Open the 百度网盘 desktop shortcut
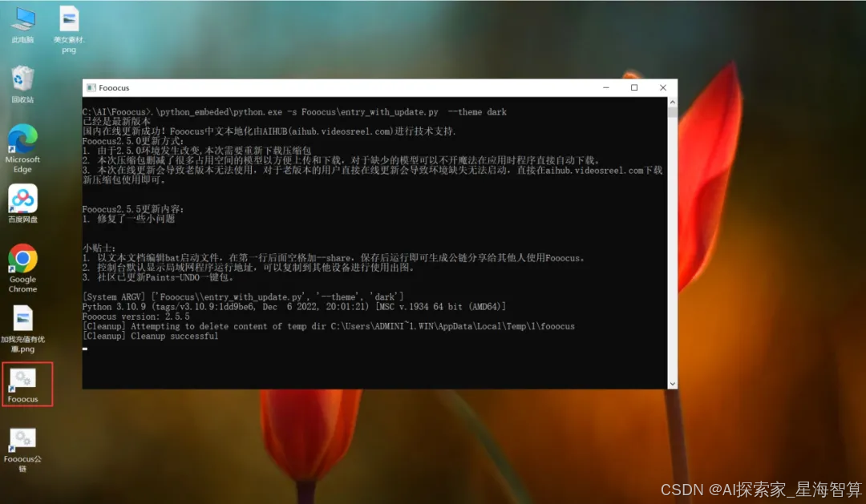 (22, 204)
